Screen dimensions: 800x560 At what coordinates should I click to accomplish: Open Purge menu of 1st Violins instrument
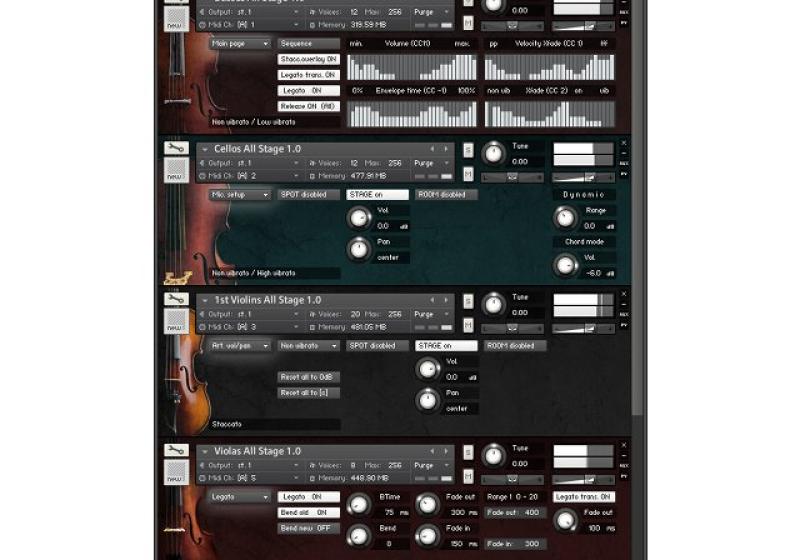[430, 314]
